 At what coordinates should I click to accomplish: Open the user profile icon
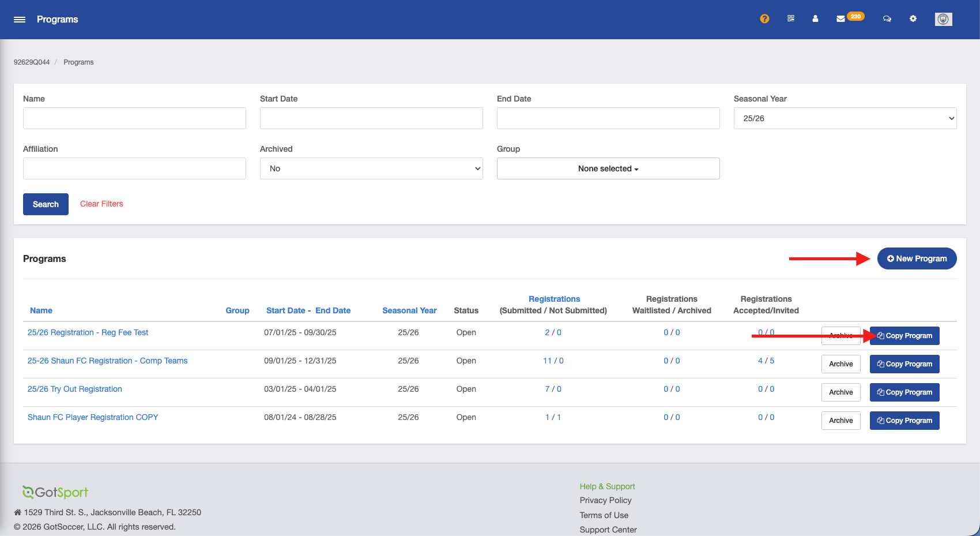tap(815, 18)
